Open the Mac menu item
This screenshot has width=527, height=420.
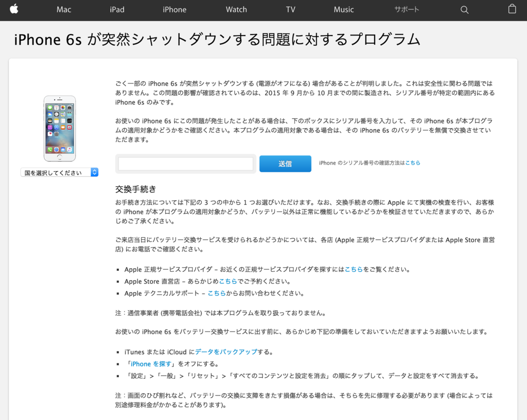click(63, 9)
